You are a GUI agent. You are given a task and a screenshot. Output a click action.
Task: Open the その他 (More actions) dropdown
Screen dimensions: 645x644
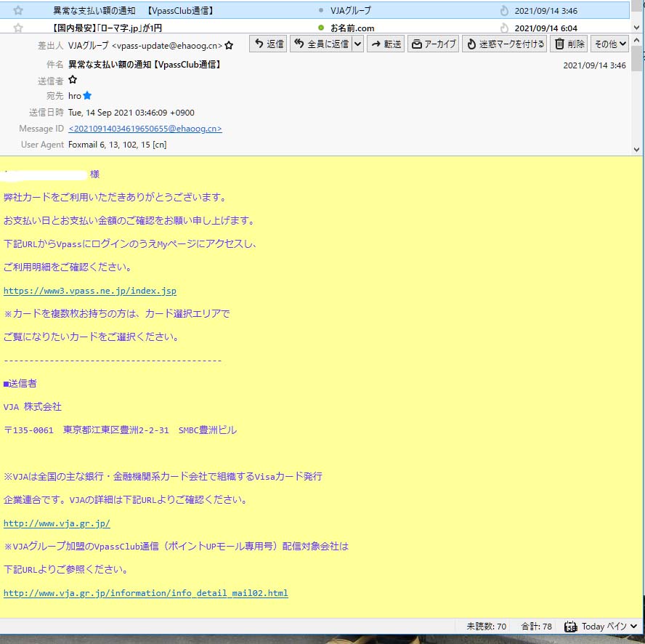point(609,44)
